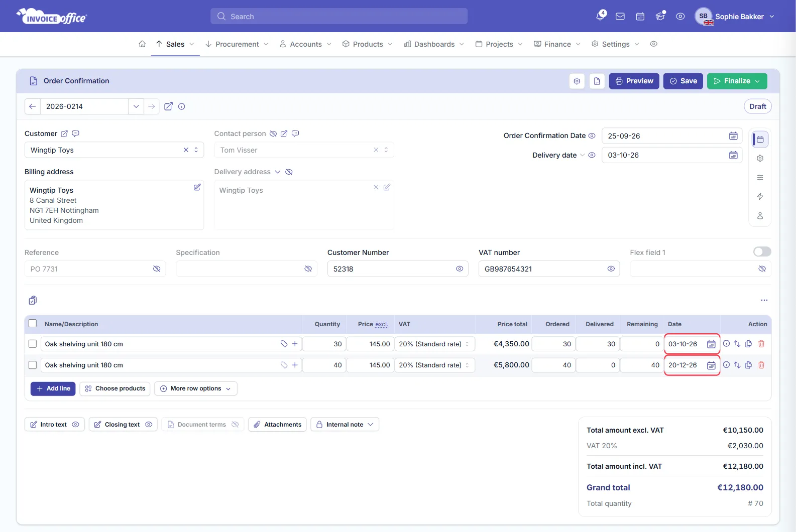Duplicate the 40-quantity Oak shelving line

click(749, 365)
